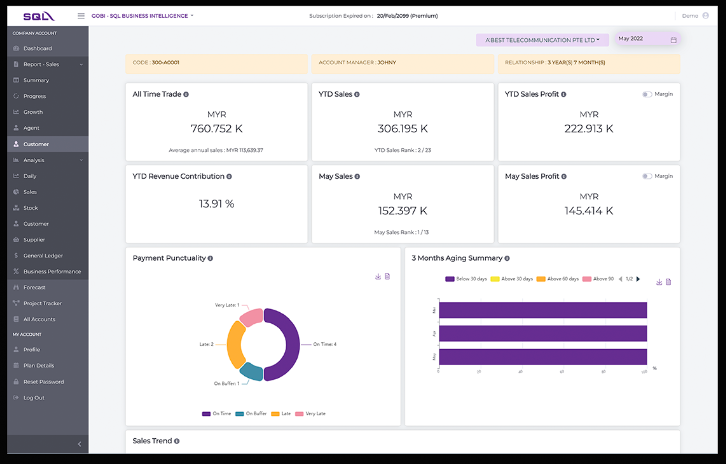This screenshot has width=726, height=464.
Task: Click the Plan Details icon
Action: pyautogui.click(x=16, y=366)
